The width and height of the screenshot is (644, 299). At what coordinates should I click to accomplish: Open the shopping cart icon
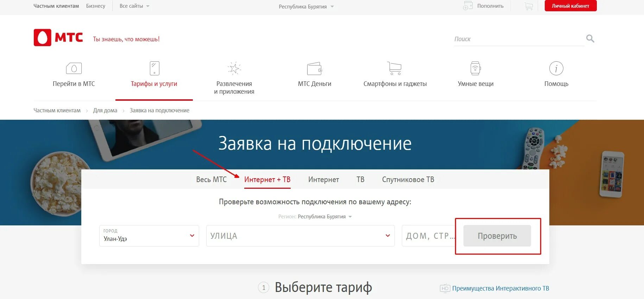[x=529, y=6]
